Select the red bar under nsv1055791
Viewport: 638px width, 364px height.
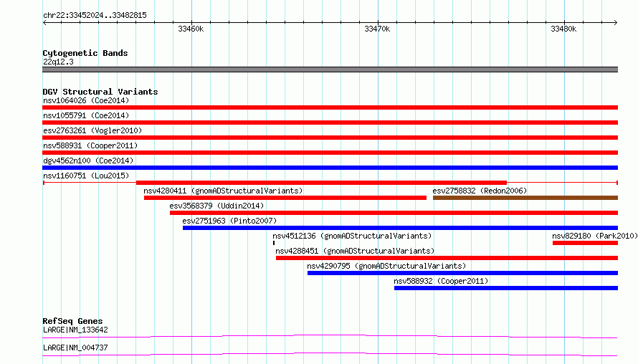[x=330, y=123]
